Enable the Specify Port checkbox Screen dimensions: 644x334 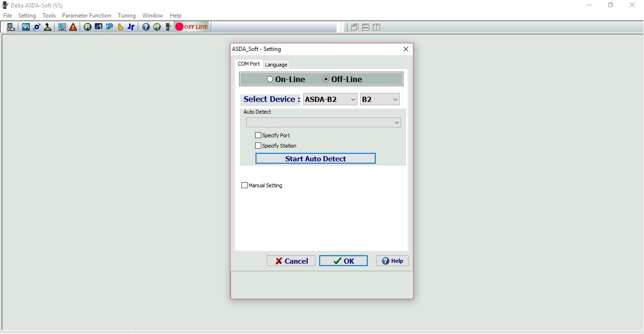pos(258,135)
